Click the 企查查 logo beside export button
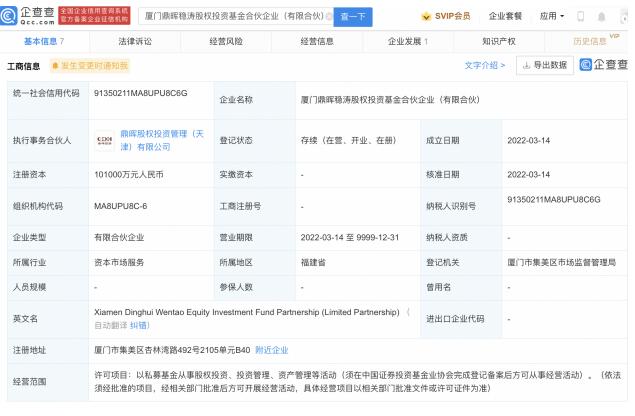The height and width of the screenshot is (416, 635). 603,65
